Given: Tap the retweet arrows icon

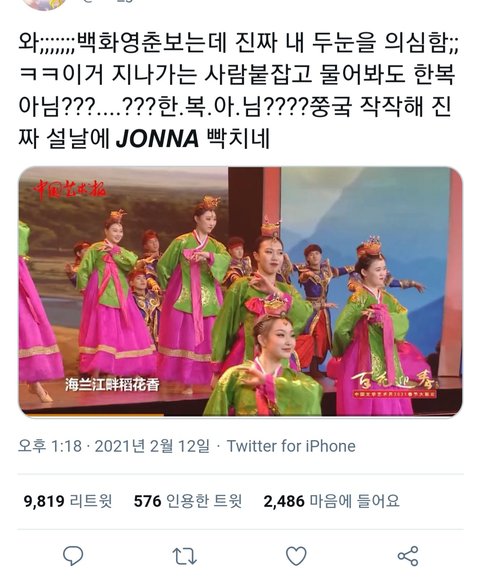Looking at the screenshot, I should [x=185, y=556].
